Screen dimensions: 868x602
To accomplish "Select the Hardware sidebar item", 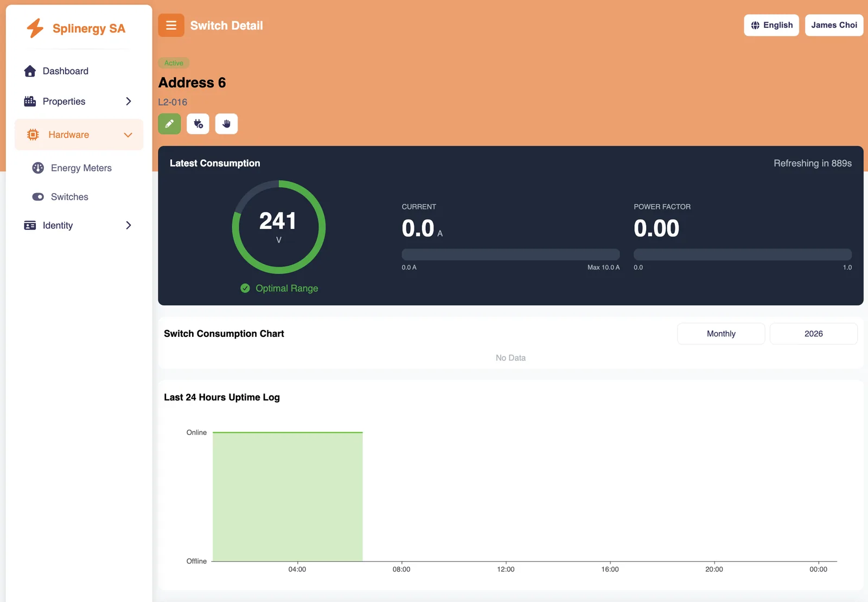I will click(x=79, y=135).
